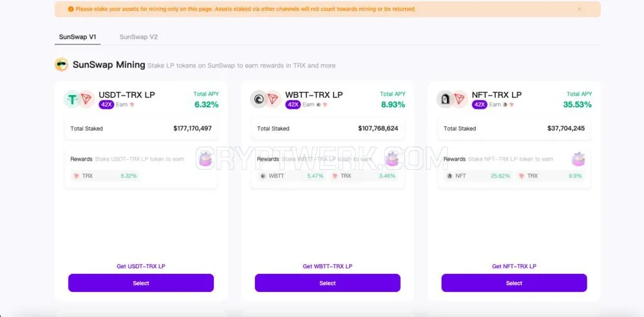Open the SunSwap V1 tab
This screenshot has height=317, width=644.
point(78,37)
